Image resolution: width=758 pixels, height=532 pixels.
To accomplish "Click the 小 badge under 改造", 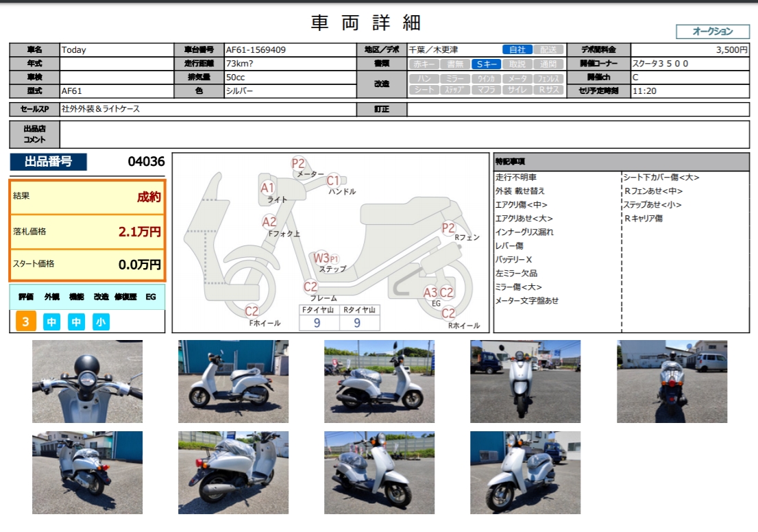I will click(101, 322).
